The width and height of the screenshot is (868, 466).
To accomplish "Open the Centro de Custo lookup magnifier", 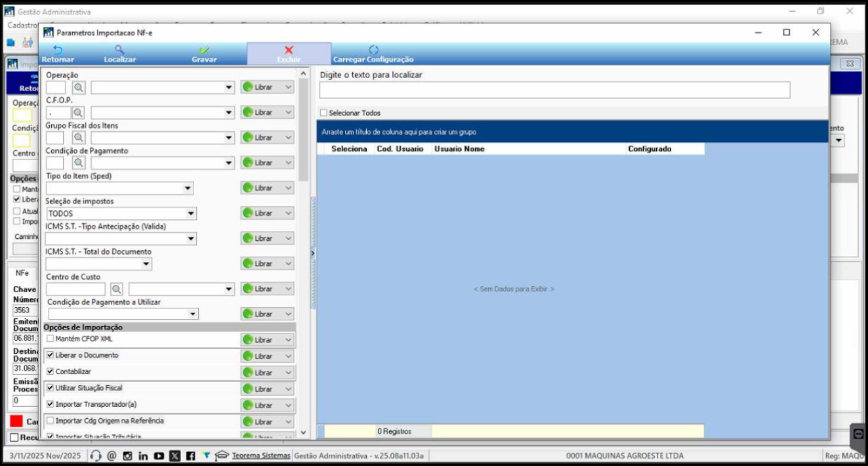I will pos(116,289).
